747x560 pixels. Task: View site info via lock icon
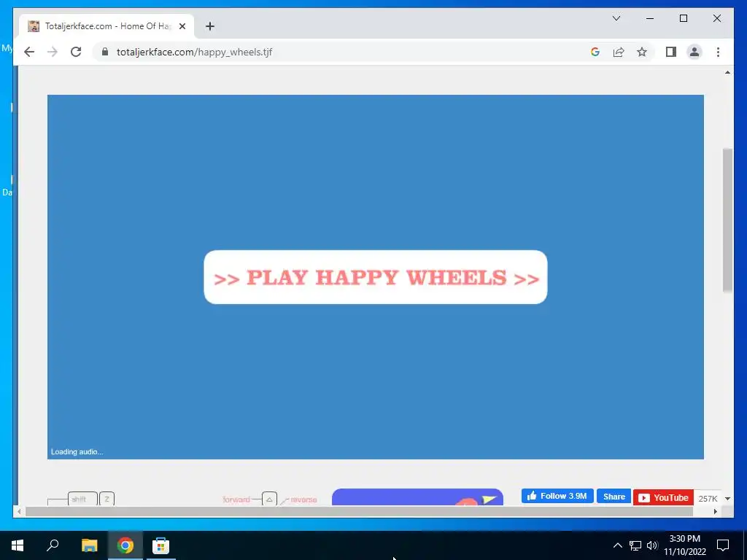pos(105,52)
